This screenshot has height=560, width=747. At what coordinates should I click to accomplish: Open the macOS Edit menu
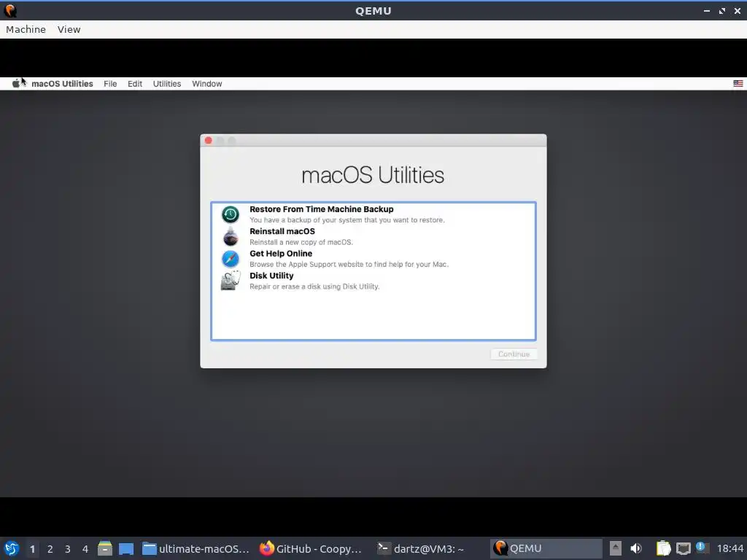point(135,84)
